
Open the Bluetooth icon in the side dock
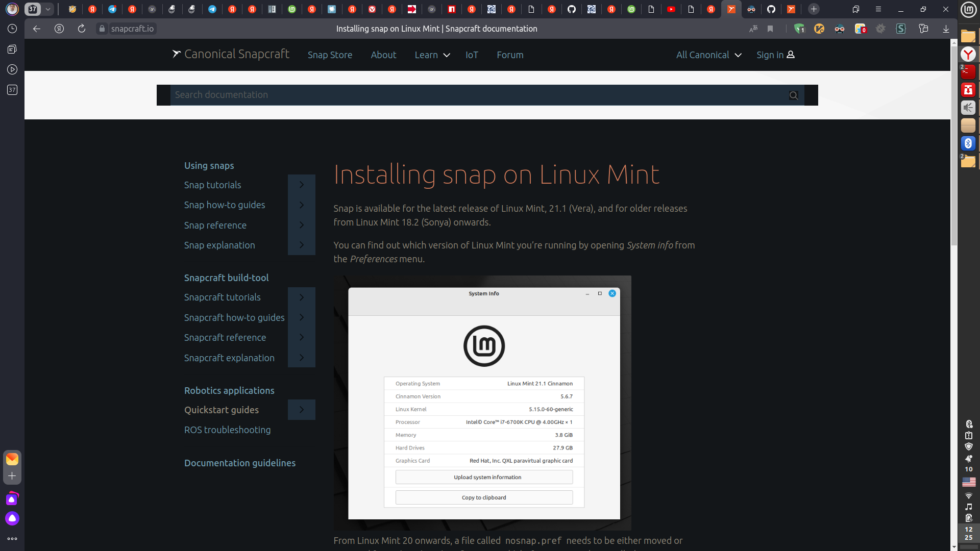point(968,143)
